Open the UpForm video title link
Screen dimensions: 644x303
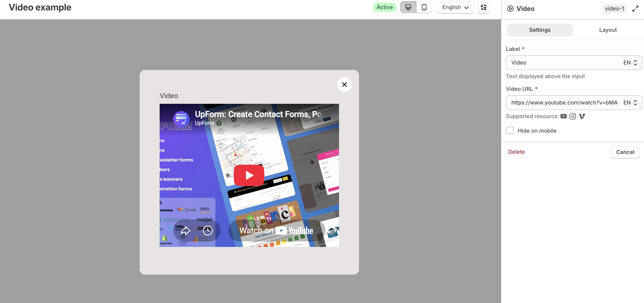tap(258, 114)
